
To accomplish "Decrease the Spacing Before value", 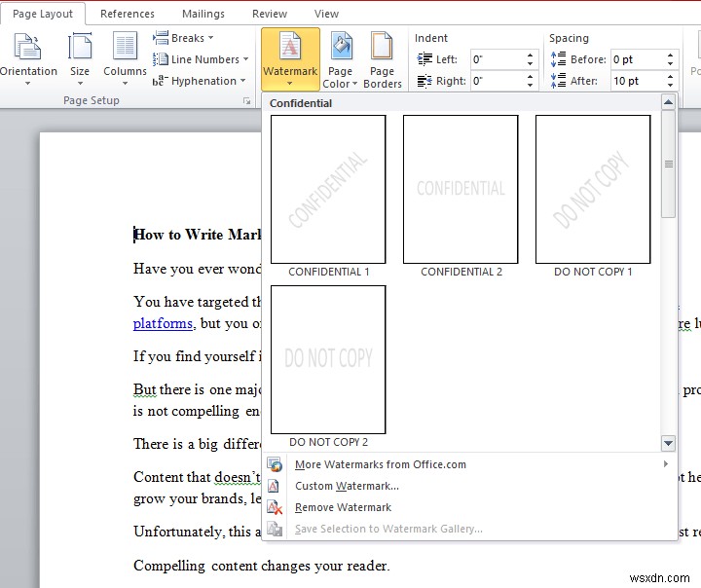I will tap(670, 64).
